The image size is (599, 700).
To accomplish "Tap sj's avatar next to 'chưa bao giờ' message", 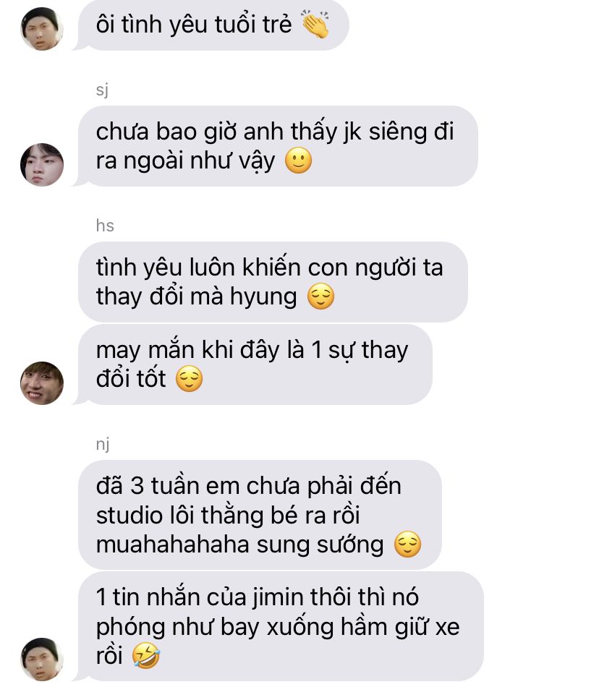I will (x=41, y=165).
